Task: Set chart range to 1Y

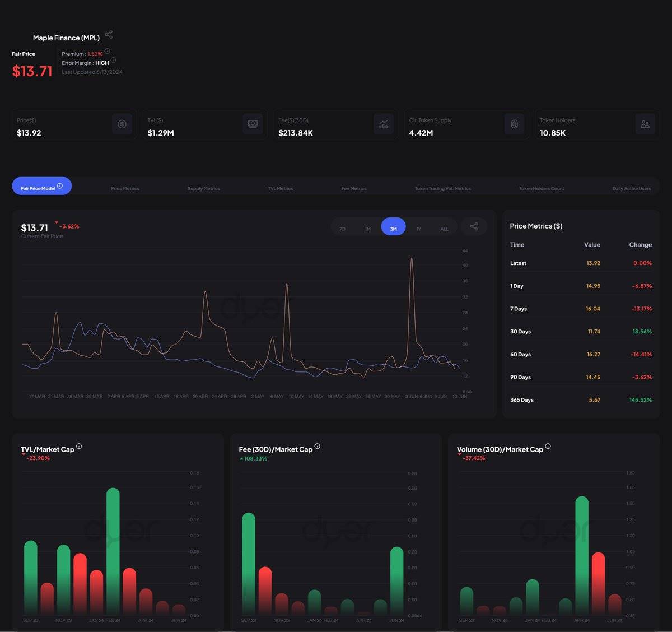Action: 418,229
